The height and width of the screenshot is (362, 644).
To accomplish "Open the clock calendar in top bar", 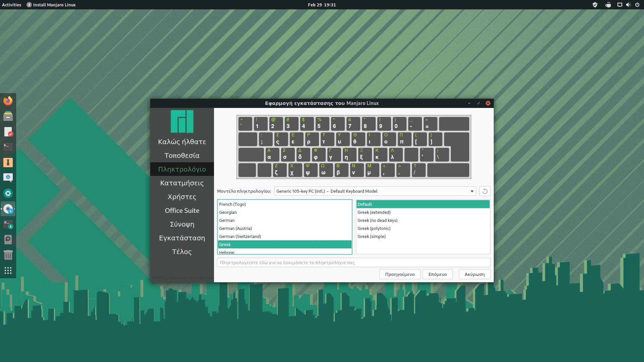I will pos(322,5).
